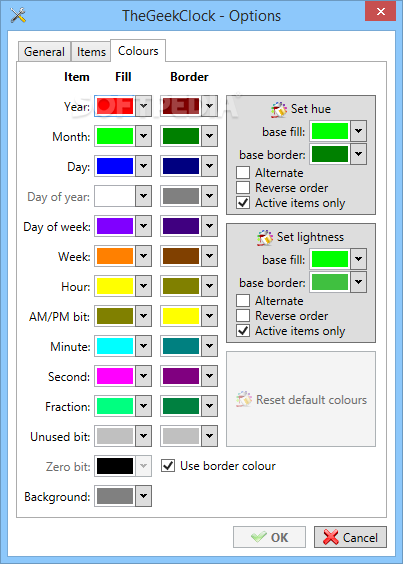Click the red X icon on Cancel
403x564 pixels.
pyautogui.click(x=331, y=537)
